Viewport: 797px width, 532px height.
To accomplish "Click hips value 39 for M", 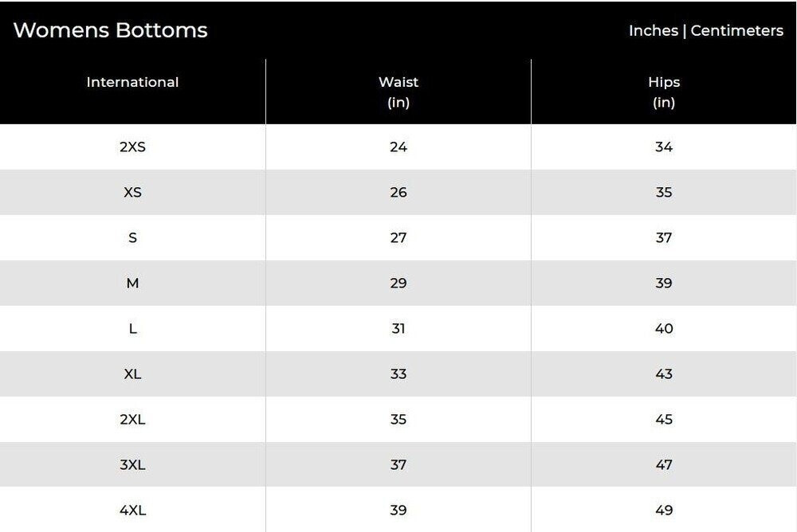I will 664,283.
